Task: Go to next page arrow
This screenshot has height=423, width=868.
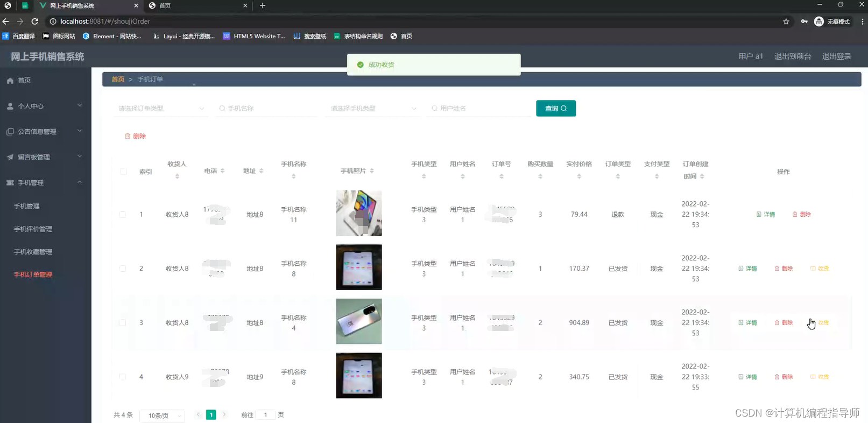Action: (x=224, y=414)
